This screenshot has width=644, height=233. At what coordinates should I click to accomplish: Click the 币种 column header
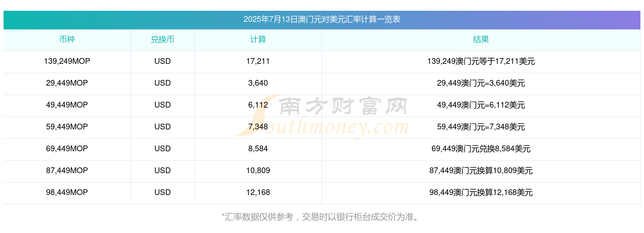pos(67,39)
